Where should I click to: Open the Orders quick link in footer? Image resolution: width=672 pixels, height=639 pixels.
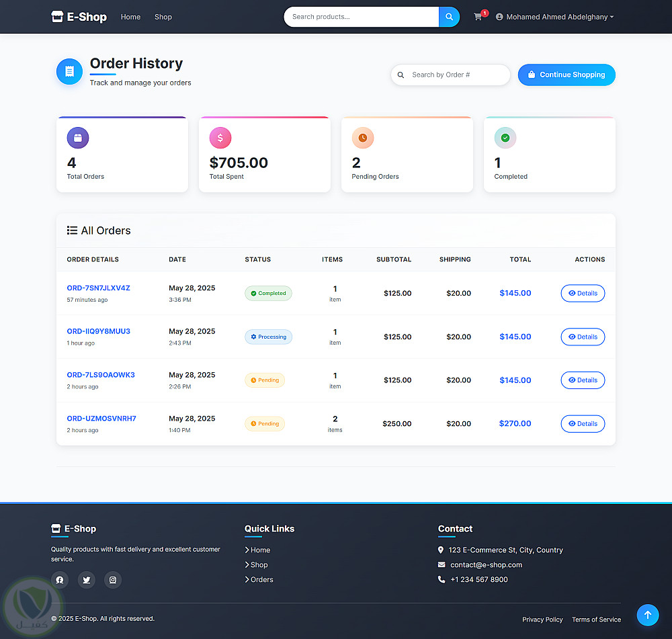[259, 579]
